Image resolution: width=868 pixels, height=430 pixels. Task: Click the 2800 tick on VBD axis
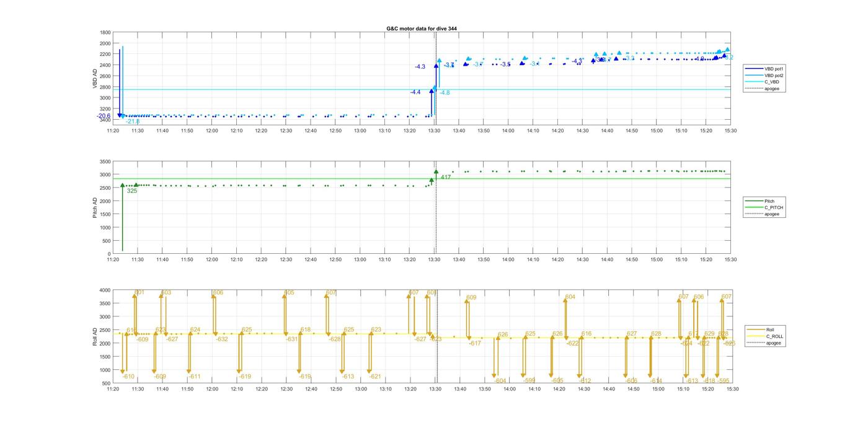pyautogui.click(x=105, y=87)
